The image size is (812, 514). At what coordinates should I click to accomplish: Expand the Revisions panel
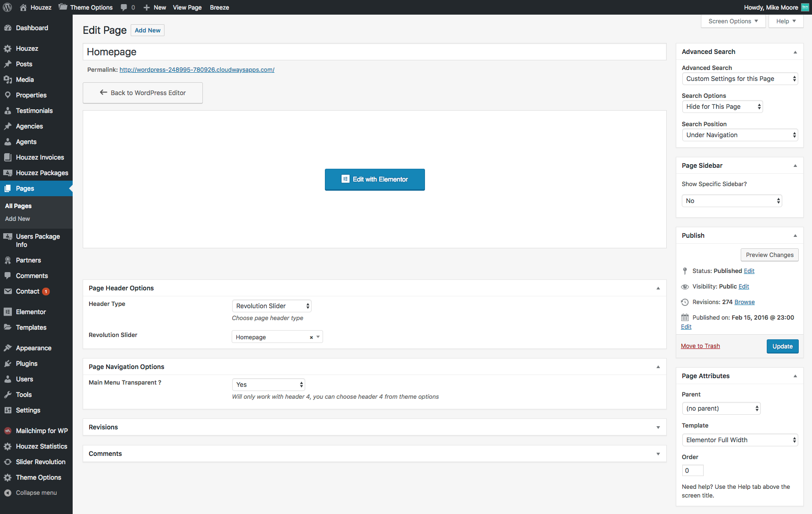click(658, 428)
